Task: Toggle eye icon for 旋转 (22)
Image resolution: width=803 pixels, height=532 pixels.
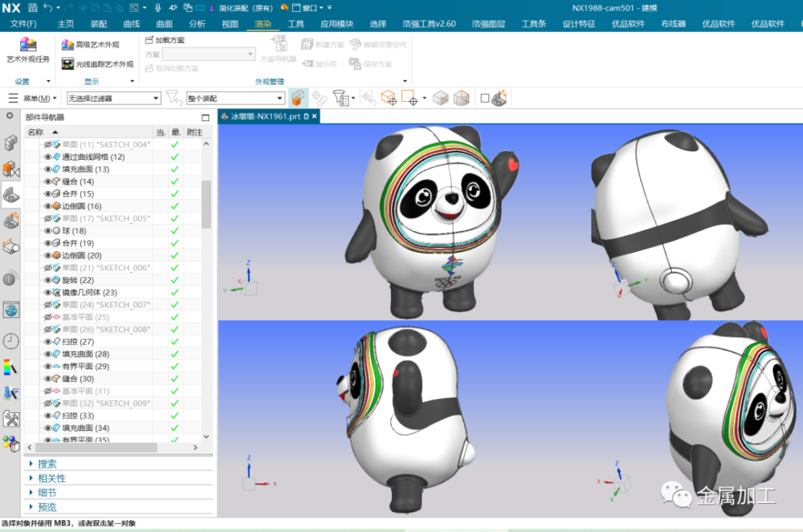Action: pos(47,280)
